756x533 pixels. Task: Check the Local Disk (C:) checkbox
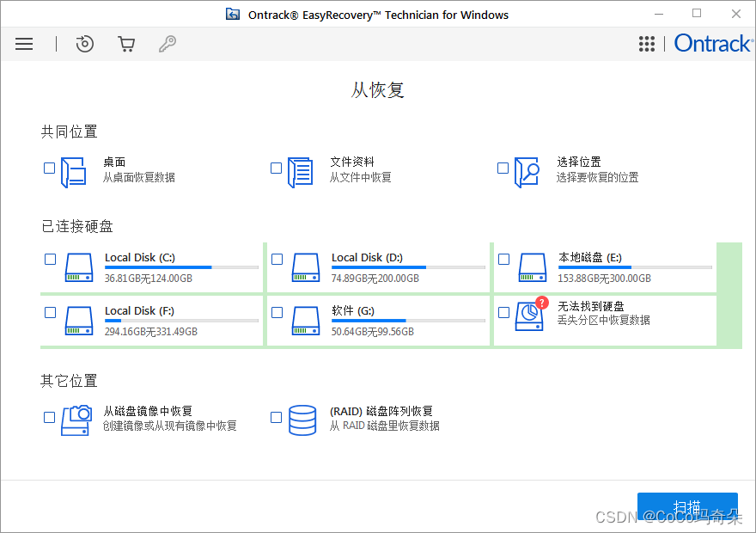coord(50,259)
